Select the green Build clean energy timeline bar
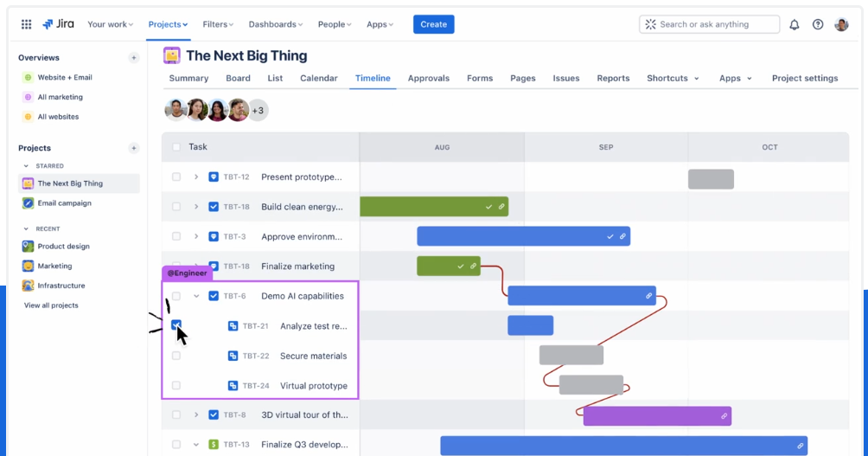Image resolution: width=868 pixels, height=456 pixels. pos(434,207)
